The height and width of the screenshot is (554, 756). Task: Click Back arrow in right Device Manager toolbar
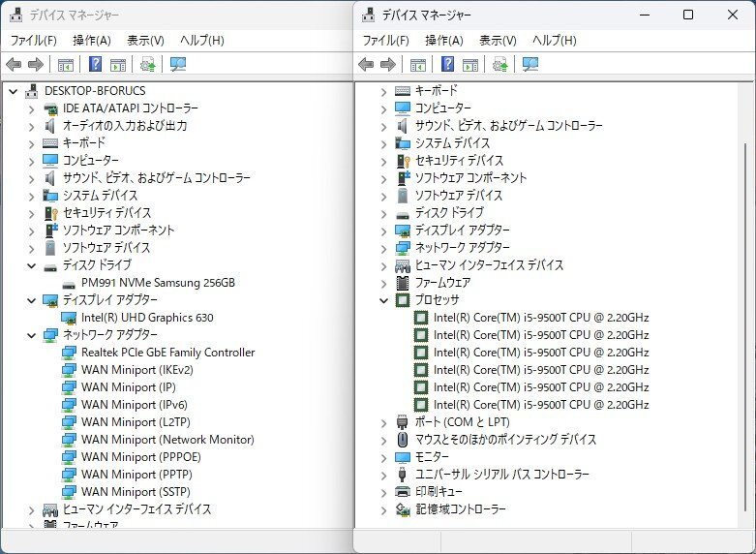(x=366, y=64)
